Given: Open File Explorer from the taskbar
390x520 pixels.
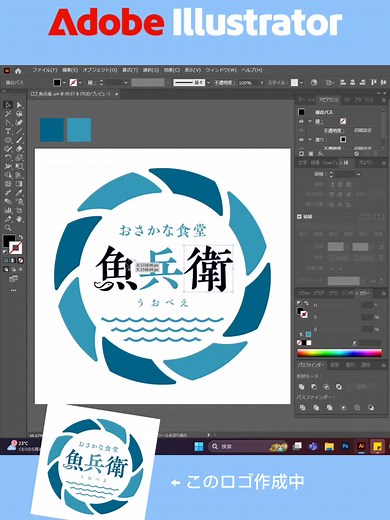Looking at the screenshot, I should pos(329,446).
